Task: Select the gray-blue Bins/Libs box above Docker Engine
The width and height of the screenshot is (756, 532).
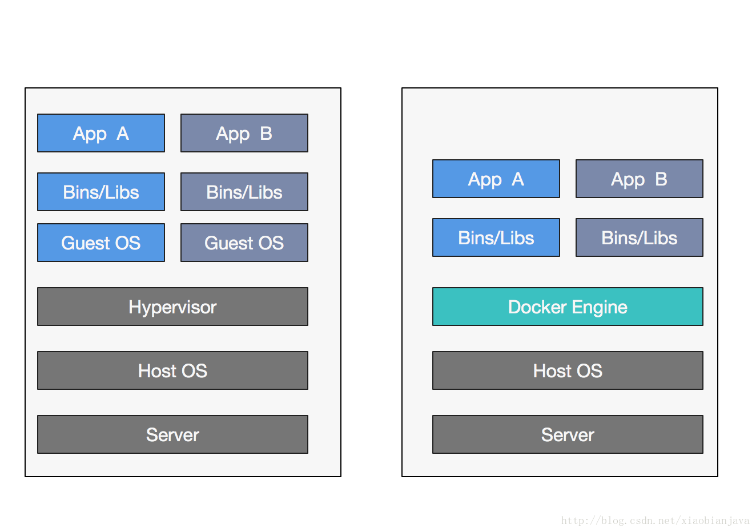Action: coord(640,237)
